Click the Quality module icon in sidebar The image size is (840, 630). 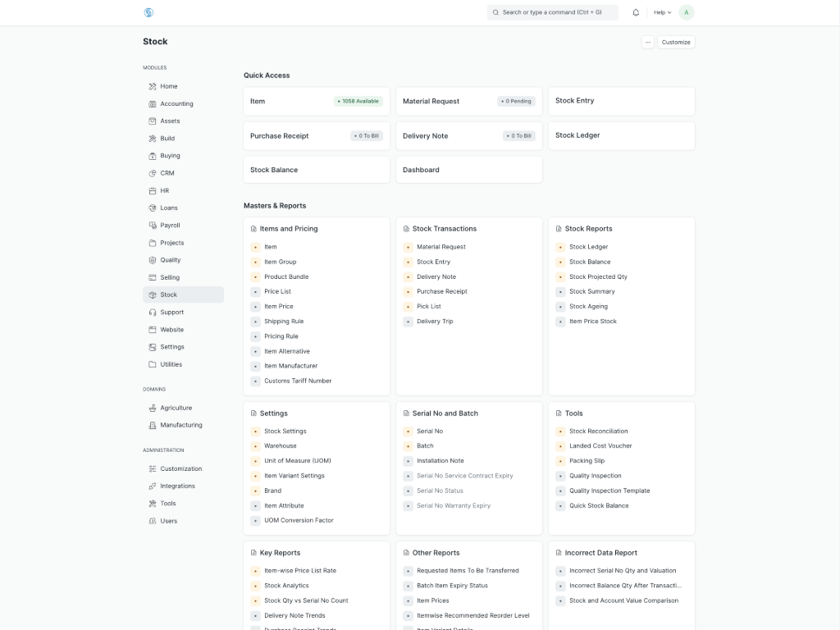(x=153, y=260)
